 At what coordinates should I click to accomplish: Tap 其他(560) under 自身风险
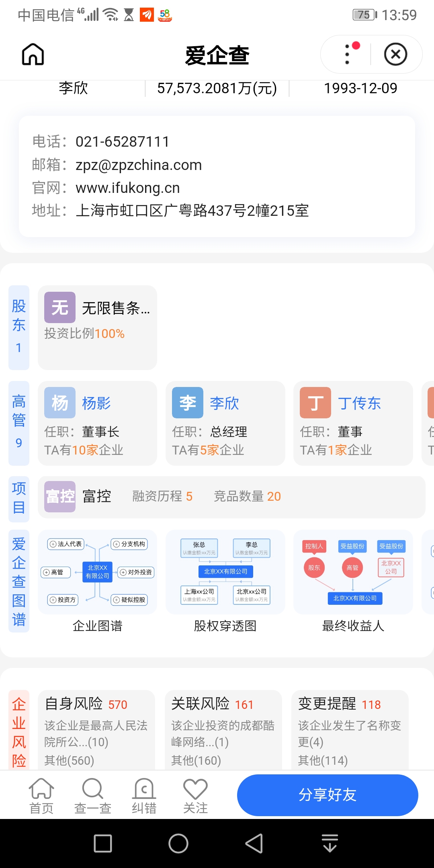click(x=69, y=760)
